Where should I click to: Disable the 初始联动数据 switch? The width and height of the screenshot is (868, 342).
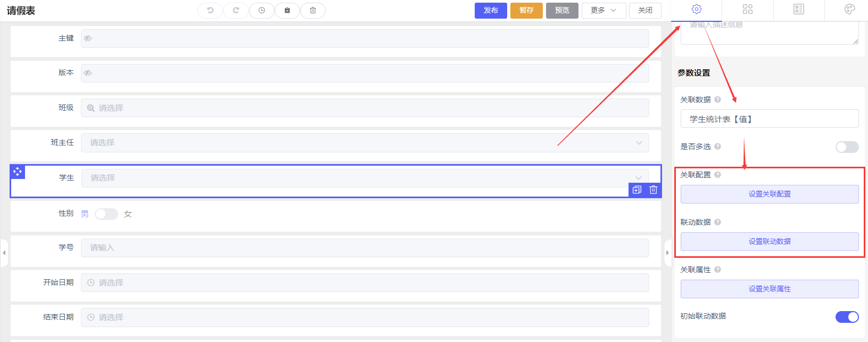[x=847, y=317]
